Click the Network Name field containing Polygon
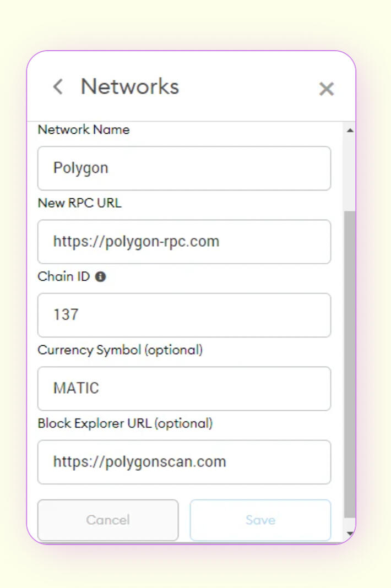The height and width of the screenshot is (588, 391). coord(184,168)
